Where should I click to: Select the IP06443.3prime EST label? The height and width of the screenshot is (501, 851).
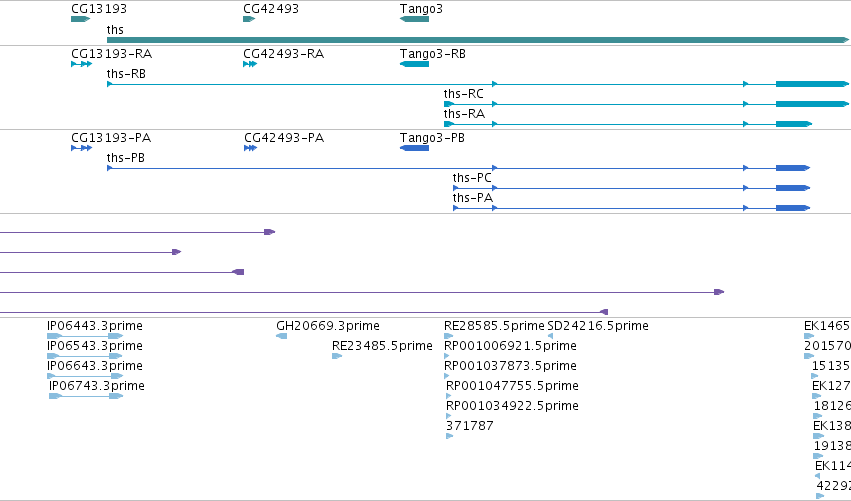pos(94,326)
